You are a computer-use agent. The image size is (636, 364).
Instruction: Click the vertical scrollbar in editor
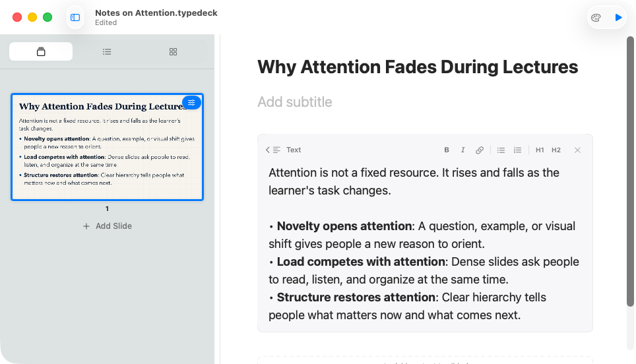coord(630,171)
